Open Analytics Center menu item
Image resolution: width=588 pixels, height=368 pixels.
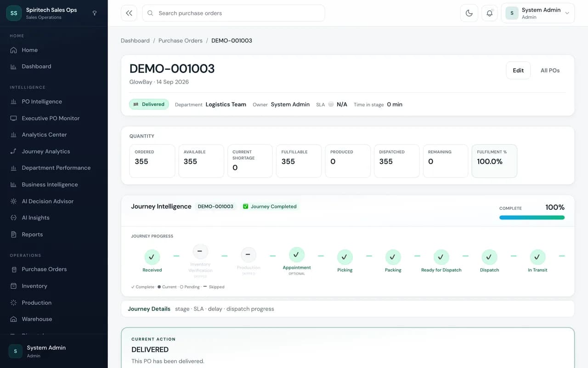point(54,135)
